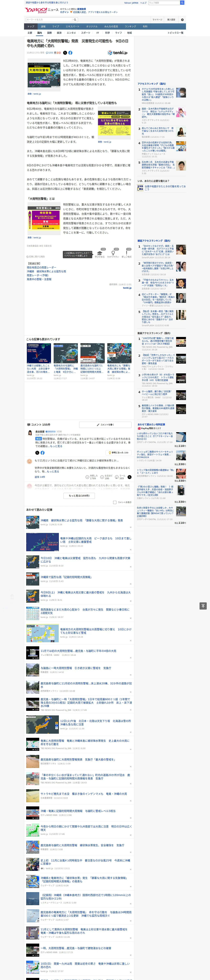This screenshot has width=210, height=980.
Task: Select the 有料 tab
Action: pyautogui.click(x=145, y=27)
